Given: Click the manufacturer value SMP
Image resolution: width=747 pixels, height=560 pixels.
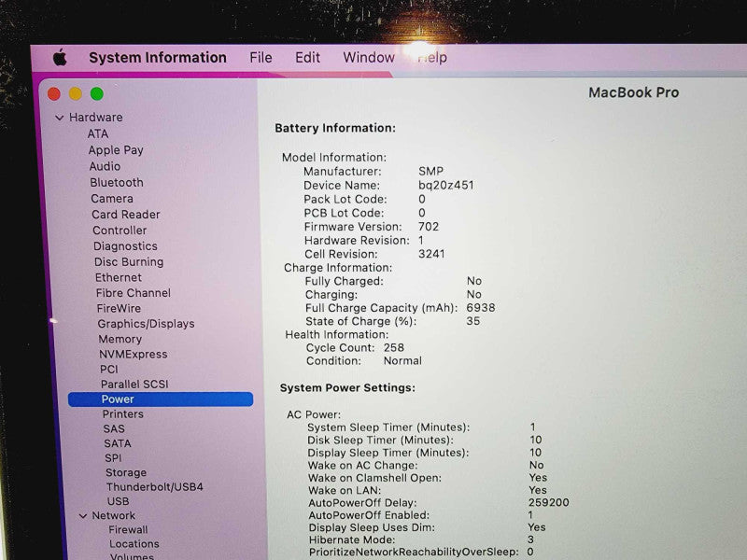Looking at the screenshot, I should click(430, 171).
